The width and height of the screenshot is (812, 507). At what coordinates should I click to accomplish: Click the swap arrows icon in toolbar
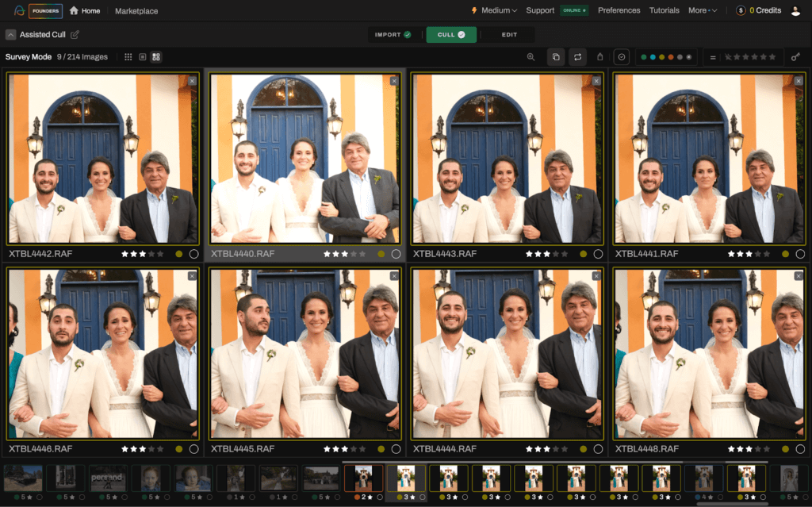(578, 57)
